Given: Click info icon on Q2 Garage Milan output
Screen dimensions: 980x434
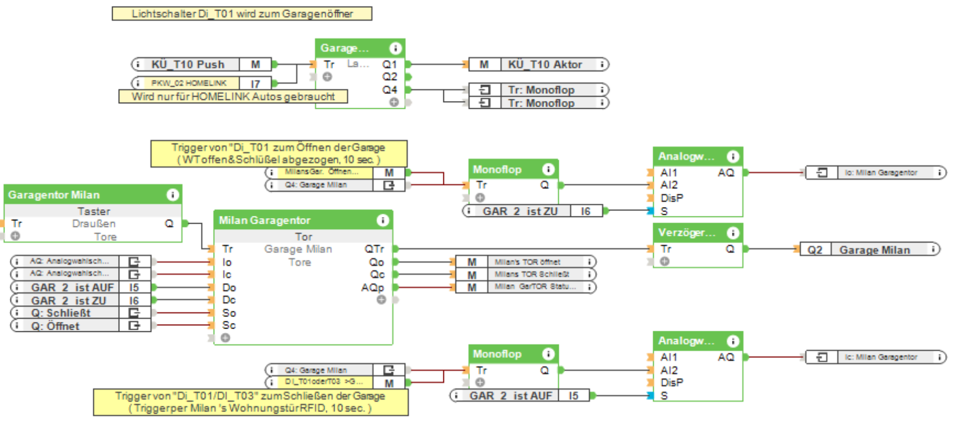Looking at the screenshot, I should point(934,249).
